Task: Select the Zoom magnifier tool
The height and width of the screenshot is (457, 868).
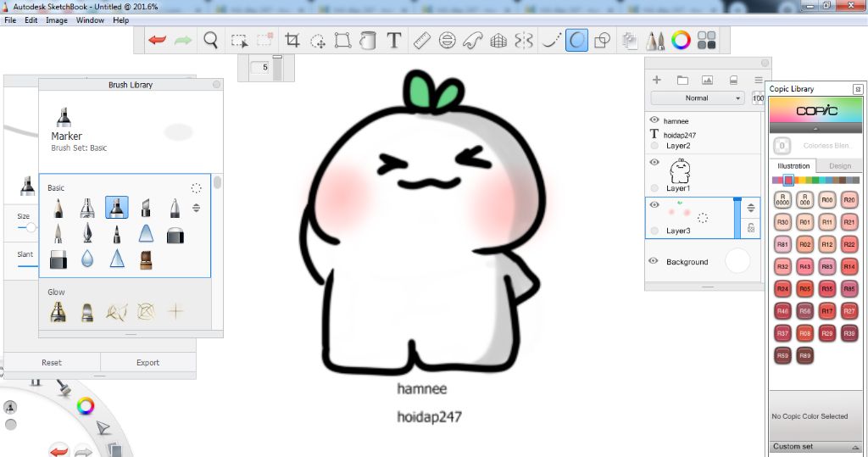Action: [x=210, y=40]
